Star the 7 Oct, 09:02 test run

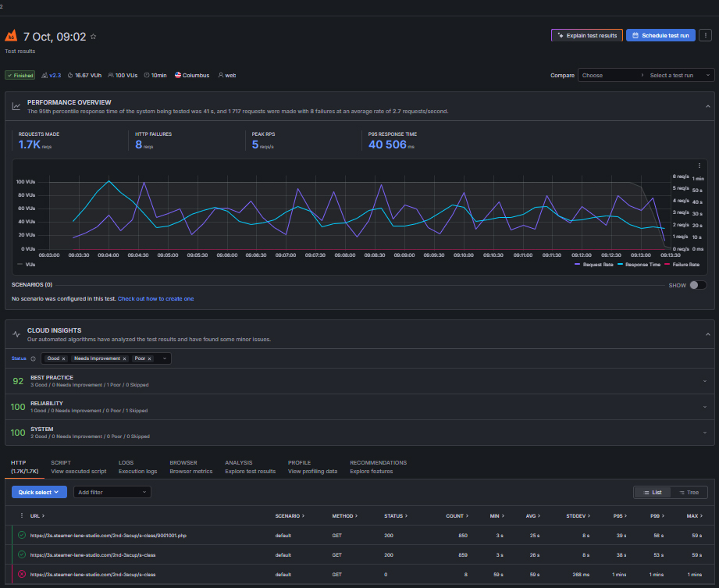[x=94, y=37]
